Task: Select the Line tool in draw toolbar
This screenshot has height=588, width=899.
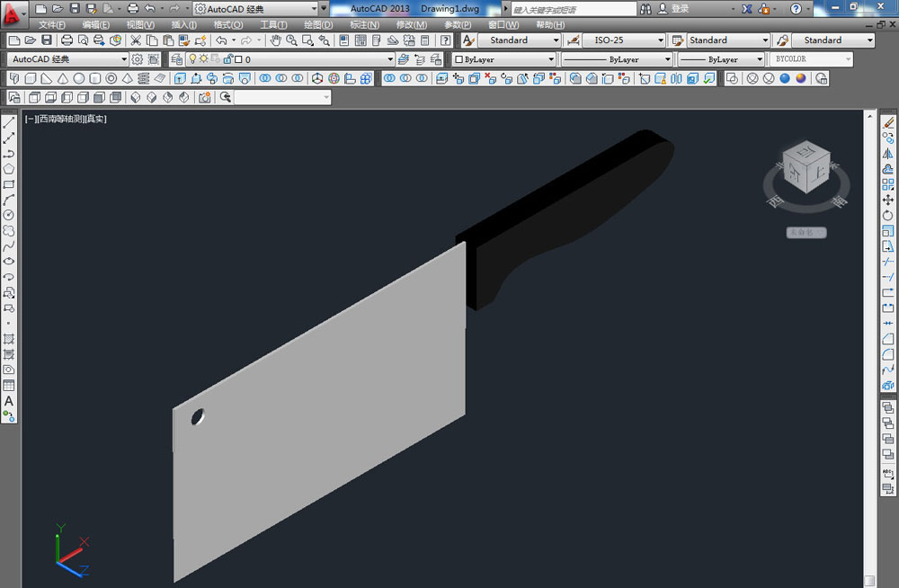Action: pos(9,123)
